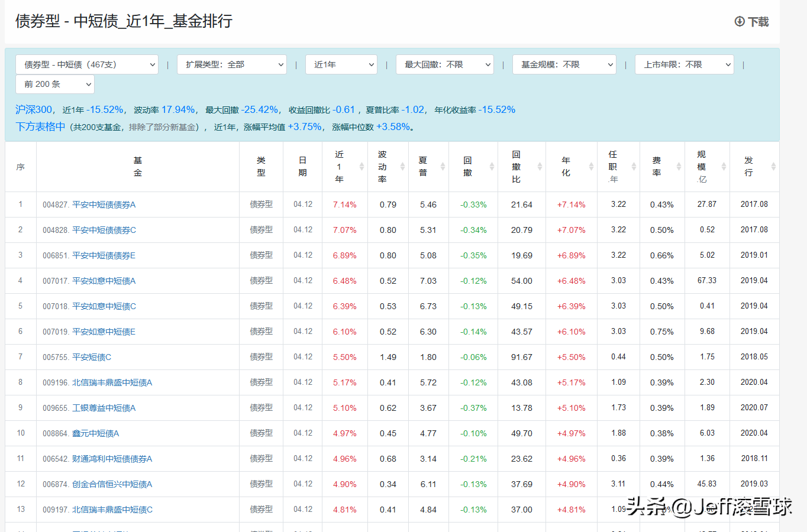
Task: Open fund 财通鸿利中短债债券A
Action: pos(112,459)
